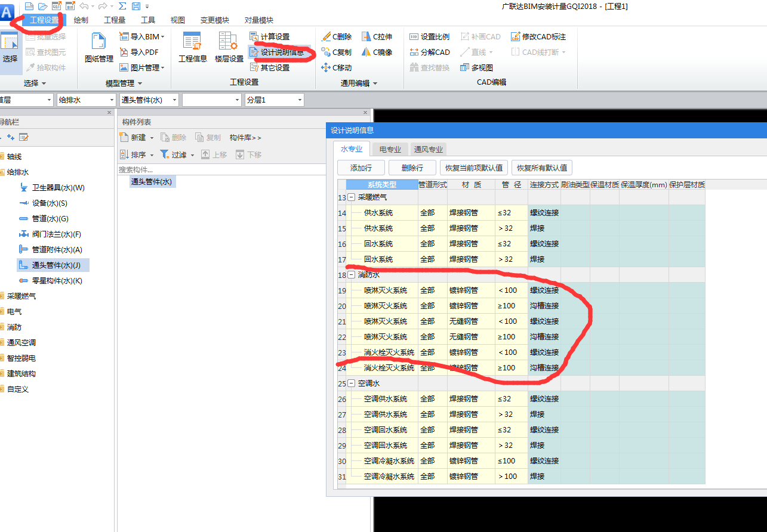Select 设备(水)(S) in navigation tree
Viewport: 767px width, 532px height.
43,203
